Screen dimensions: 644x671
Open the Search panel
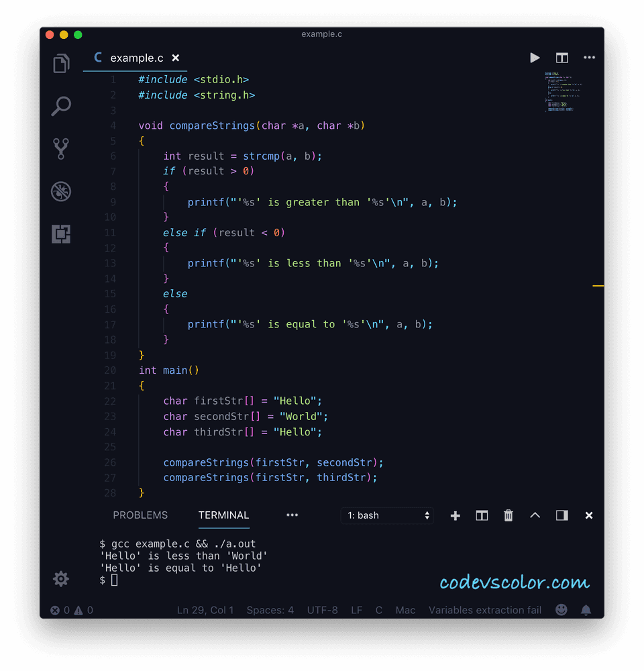point(61,106)
